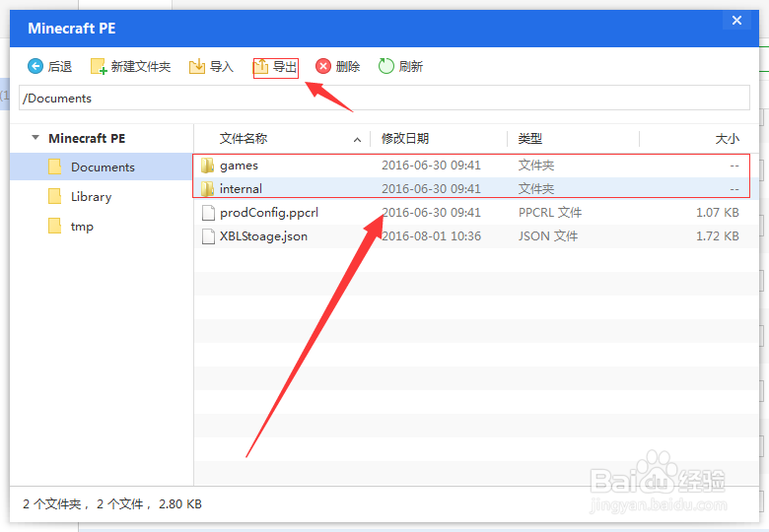Click the internal row modified date cell

pos(431,188)
